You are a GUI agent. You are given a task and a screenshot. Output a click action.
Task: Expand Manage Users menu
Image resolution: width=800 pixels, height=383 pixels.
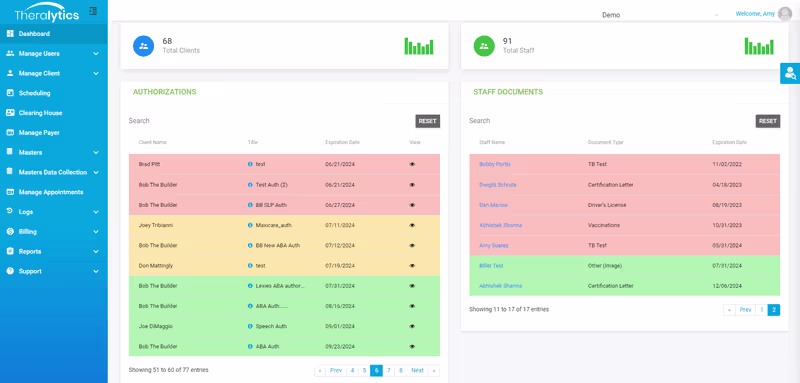54,54
